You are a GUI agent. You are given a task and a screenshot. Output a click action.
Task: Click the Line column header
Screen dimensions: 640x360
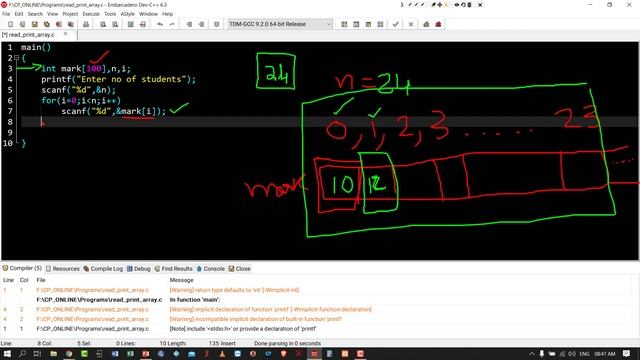pos(8,280)
